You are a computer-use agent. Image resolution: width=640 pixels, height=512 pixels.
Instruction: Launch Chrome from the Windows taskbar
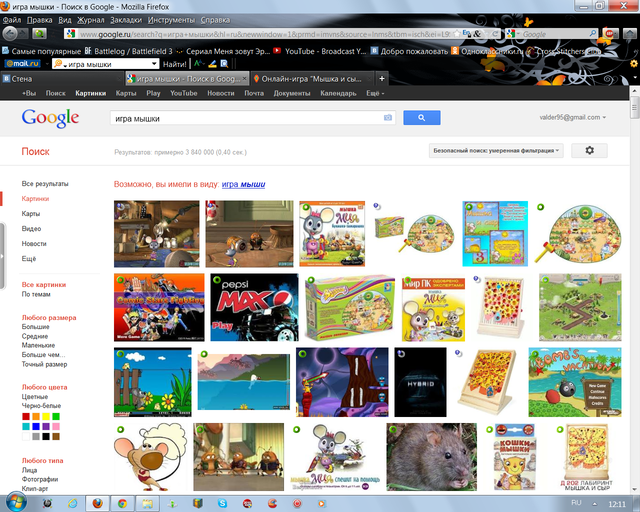[122, 501]
